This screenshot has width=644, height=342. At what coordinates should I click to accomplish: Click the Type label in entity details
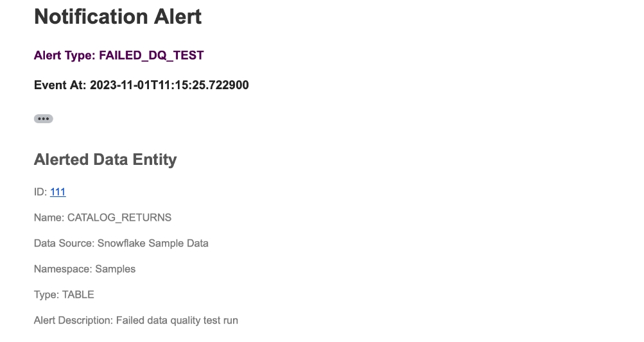tap(46, 295)
